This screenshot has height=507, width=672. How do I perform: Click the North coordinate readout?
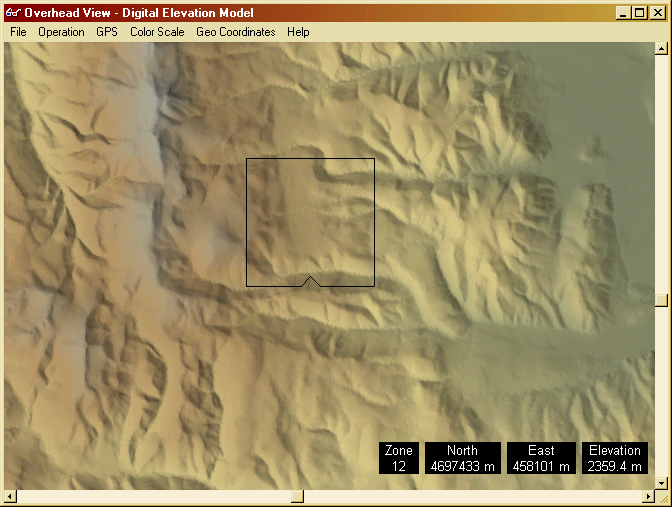[462, 458]
